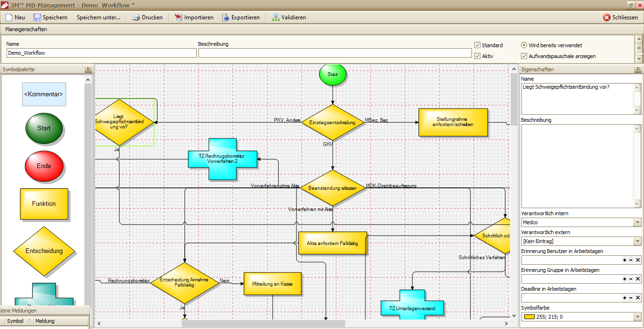
Task: Select the green Start symbol in palette
Action: (44, 128)
